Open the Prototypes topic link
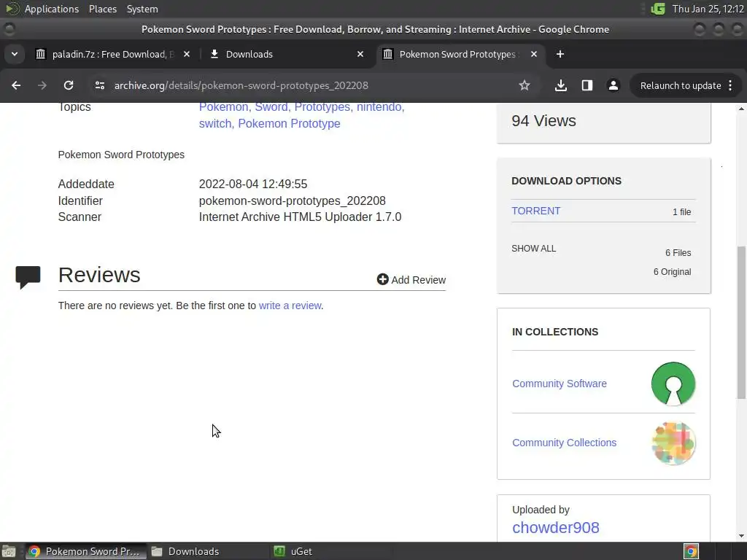This screenshot has width=747, height=560. click(323, 106)
